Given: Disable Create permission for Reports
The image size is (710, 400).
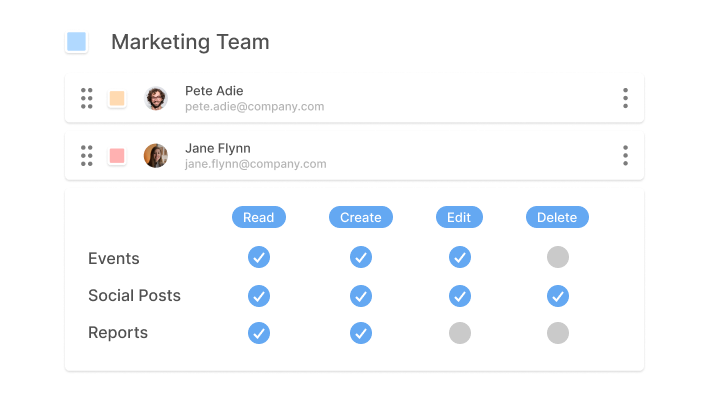Looking at the screenshot, I should tap(361, 333).
